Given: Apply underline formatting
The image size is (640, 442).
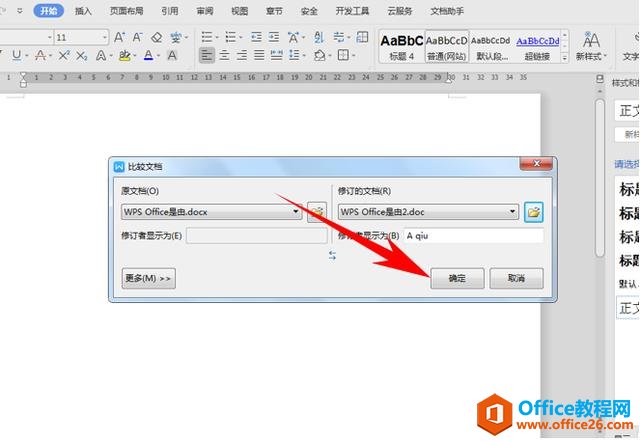Looking at the screenshot, I should coord(17,55).
